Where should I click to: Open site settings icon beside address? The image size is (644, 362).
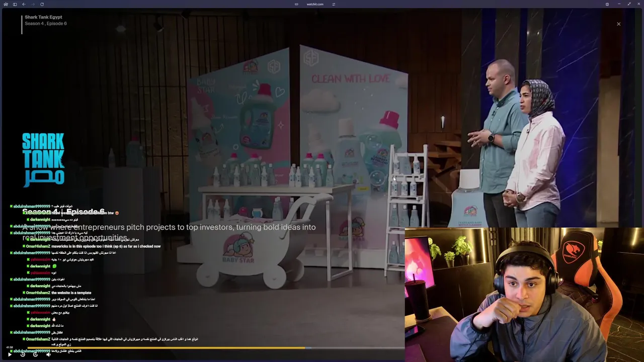(334, 4)
